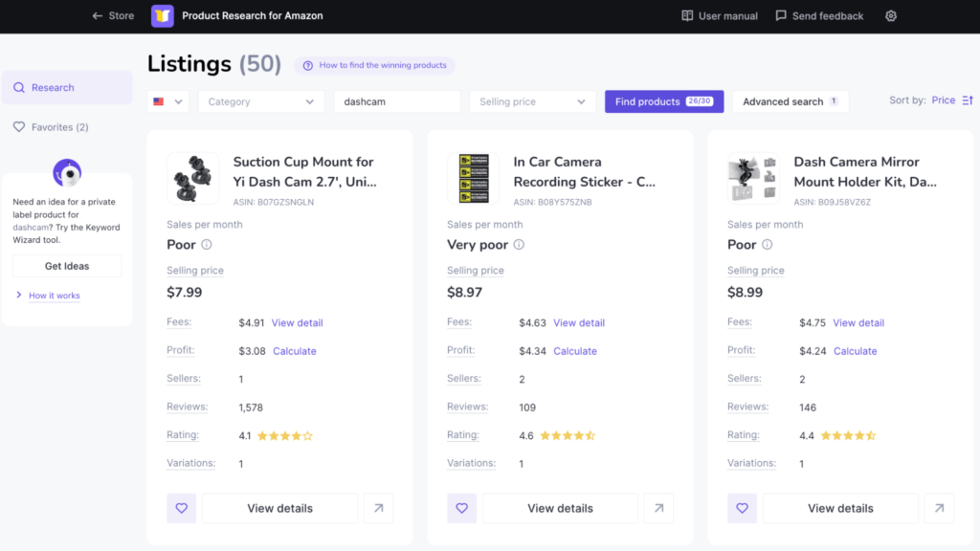Click the How it works link
Screen dimensions: 980x551
55,296
